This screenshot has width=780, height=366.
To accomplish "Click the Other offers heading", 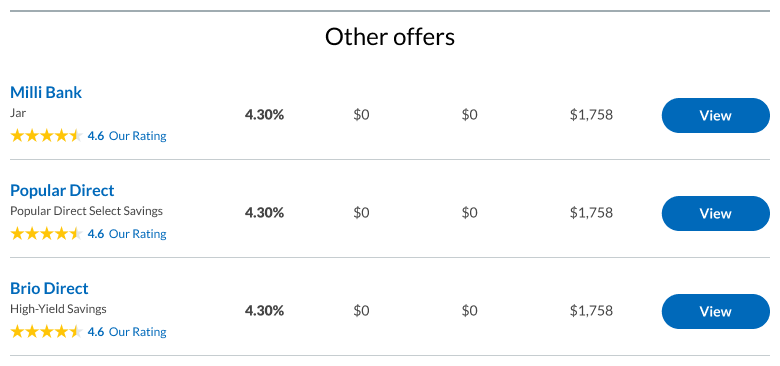I will 390,37.
